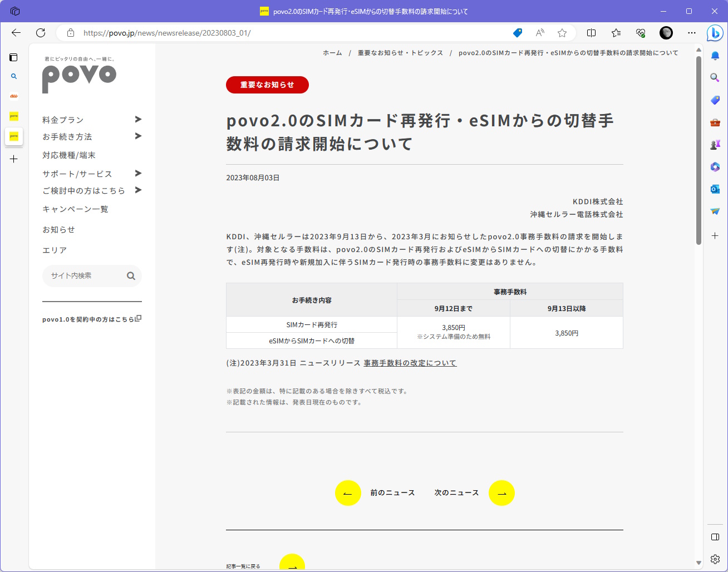Open the site search magnifier in the povo sidebar

[x=131, y=275]
